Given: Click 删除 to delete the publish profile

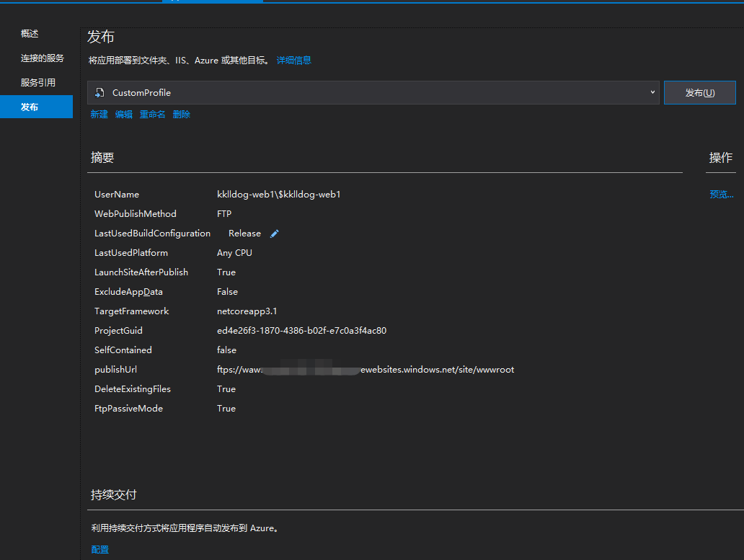Looking at the screenshot, I should point(181,114).
